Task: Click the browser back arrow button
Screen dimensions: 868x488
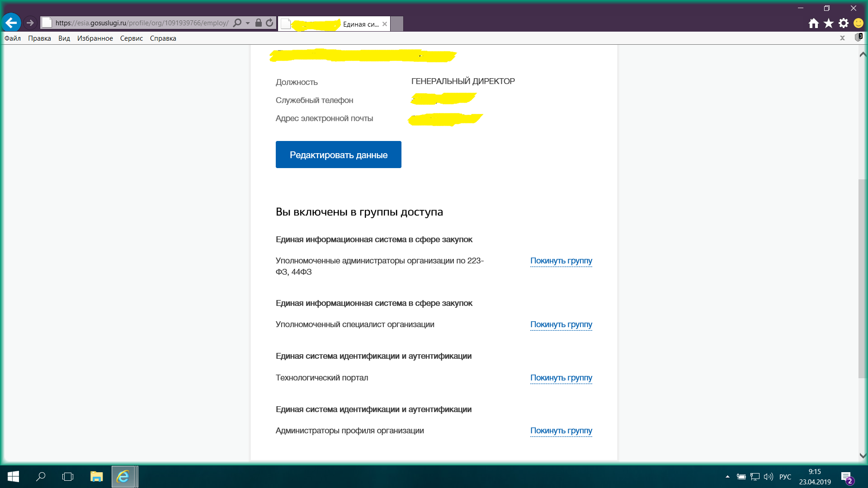Action: [x=11, y=23]
